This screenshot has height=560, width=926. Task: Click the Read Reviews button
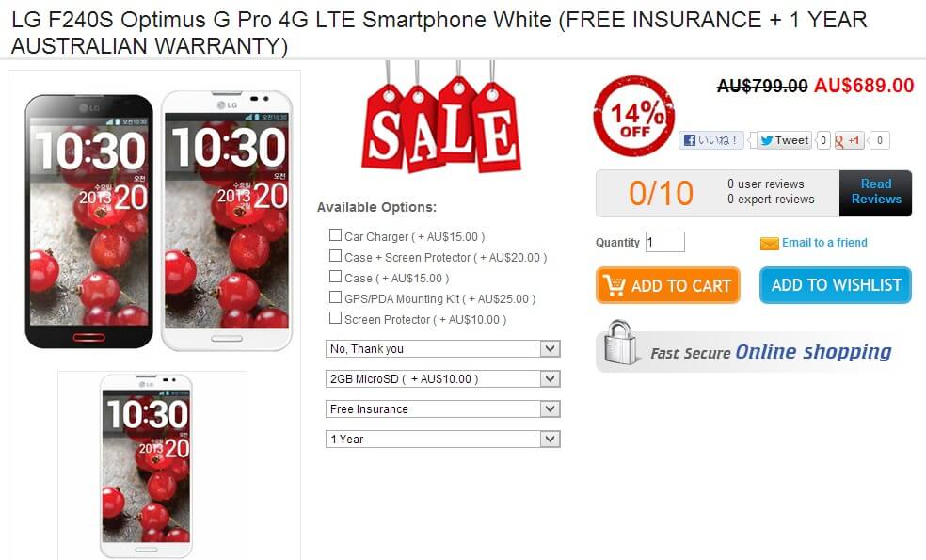(x=876, y=193)
